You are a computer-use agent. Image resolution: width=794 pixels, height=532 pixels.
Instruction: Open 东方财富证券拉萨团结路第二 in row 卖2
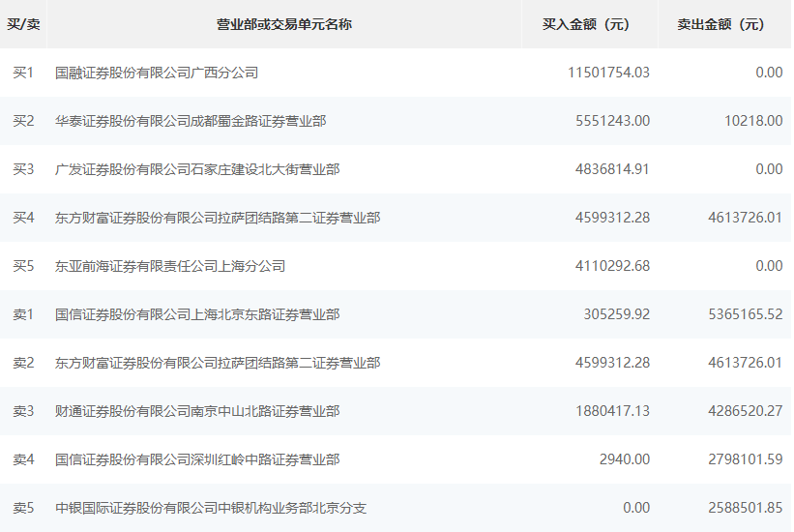218,363
